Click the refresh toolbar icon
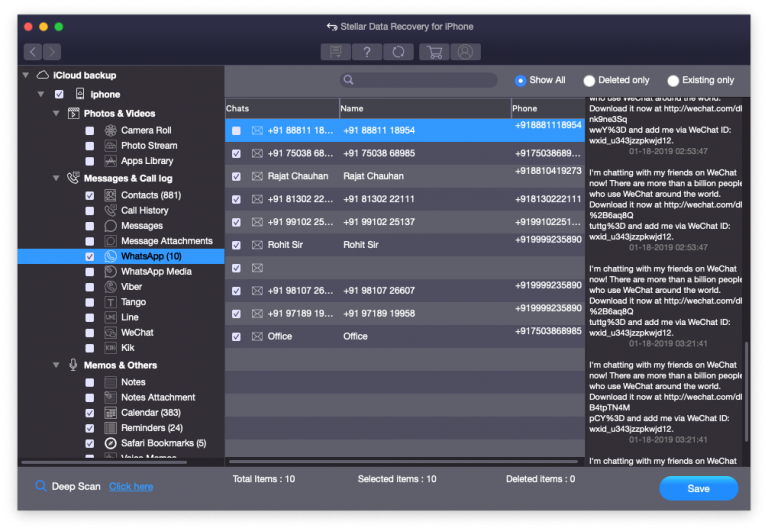 click(x=398, y=51)
